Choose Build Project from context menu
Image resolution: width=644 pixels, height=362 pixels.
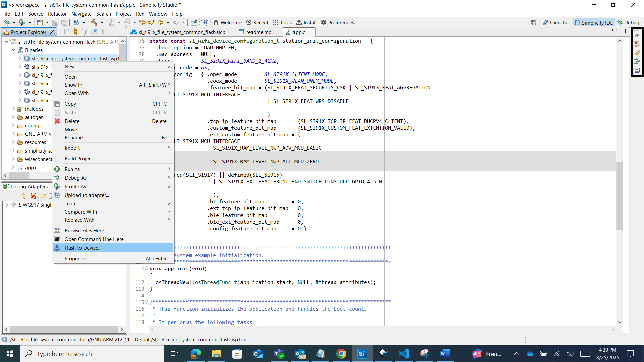point(79,159)
